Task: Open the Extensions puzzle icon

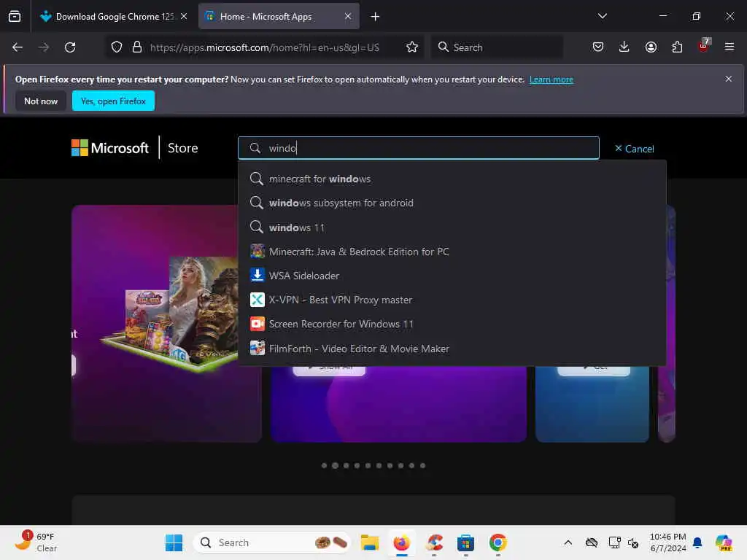Action: click(x=677, y=47)
